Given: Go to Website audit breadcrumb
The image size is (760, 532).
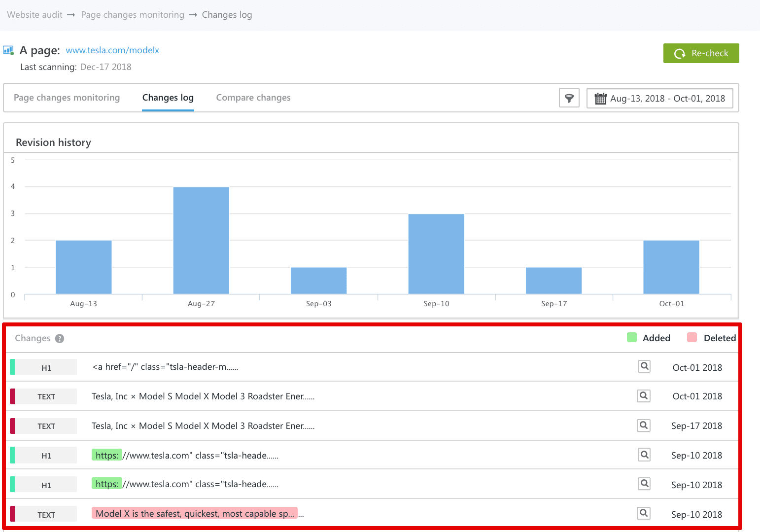Looking at the screenshot, I should pos(35,15).
